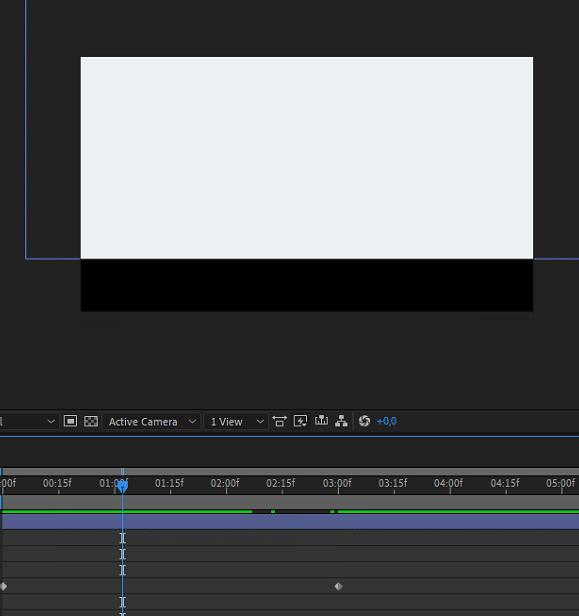Select the keyframe diamond at 03:00f
The width and height of the screenshot is (579, 616).
(338, 587)
